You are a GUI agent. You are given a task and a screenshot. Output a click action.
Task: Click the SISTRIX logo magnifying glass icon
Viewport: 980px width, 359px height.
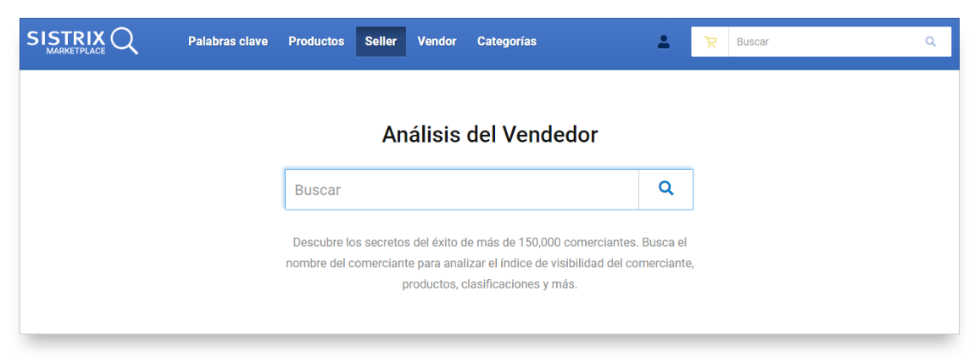(x=124, y=40)
